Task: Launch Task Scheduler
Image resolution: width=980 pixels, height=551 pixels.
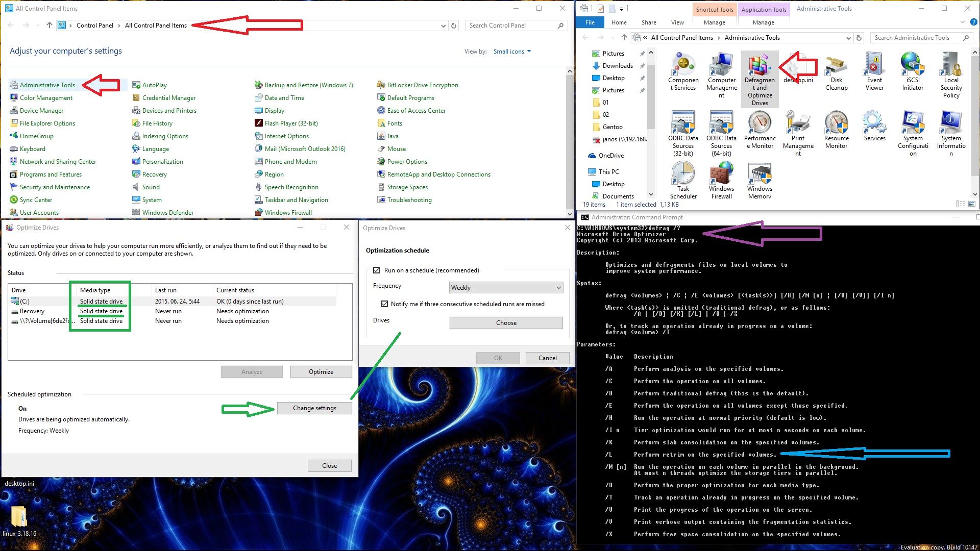Action: click(x=683, y=181)
